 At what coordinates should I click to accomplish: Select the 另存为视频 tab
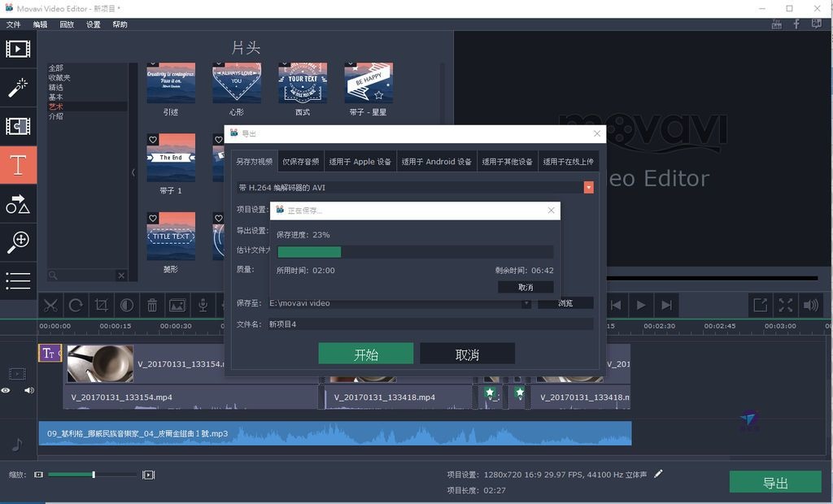point(254,162)
